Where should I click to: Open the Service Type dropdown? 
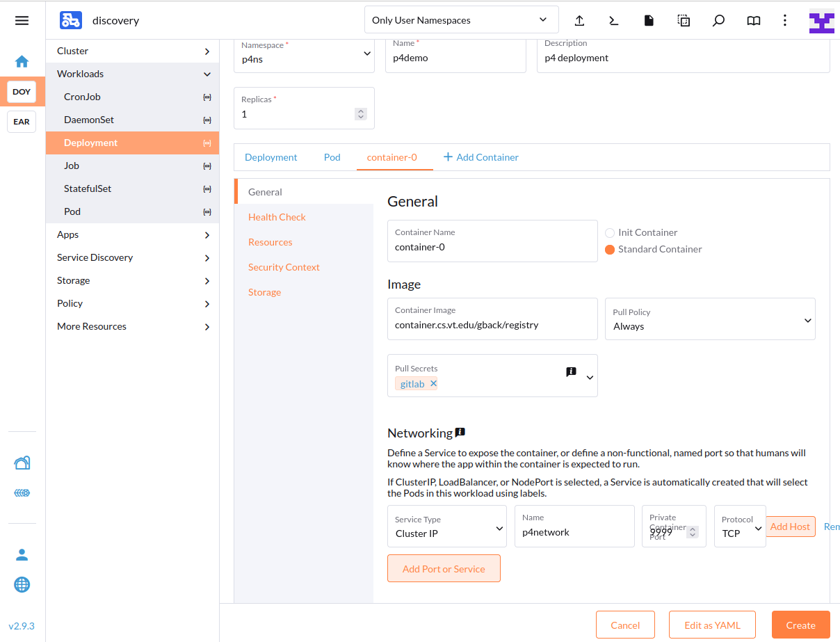[446, 527]
